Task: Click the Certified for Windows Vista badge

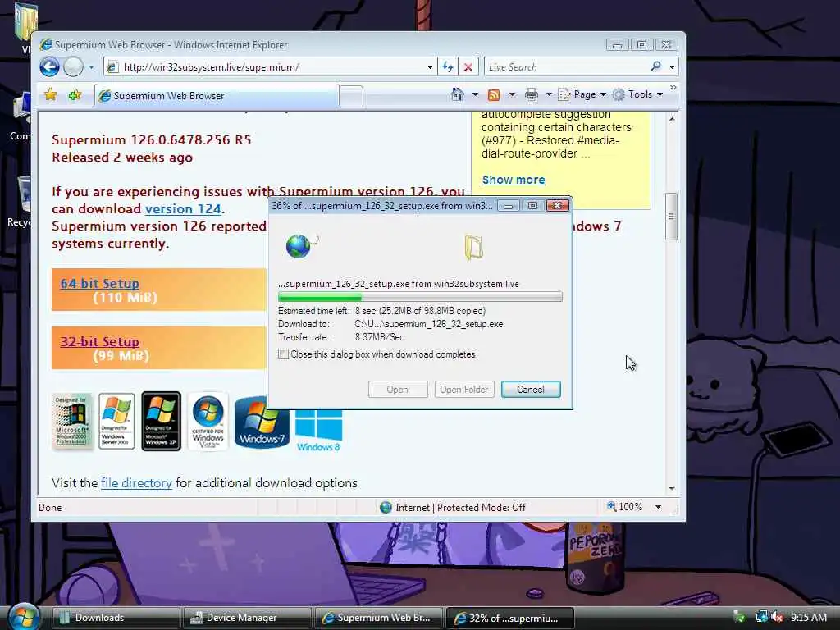Action: pos(208,422)
